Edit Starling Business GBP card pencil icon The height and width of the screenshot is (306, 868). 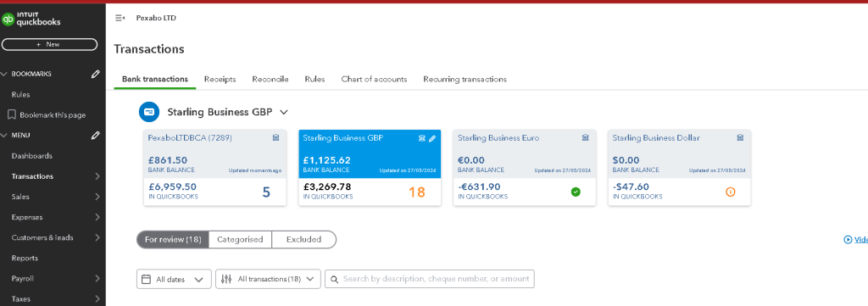point(432,138)
